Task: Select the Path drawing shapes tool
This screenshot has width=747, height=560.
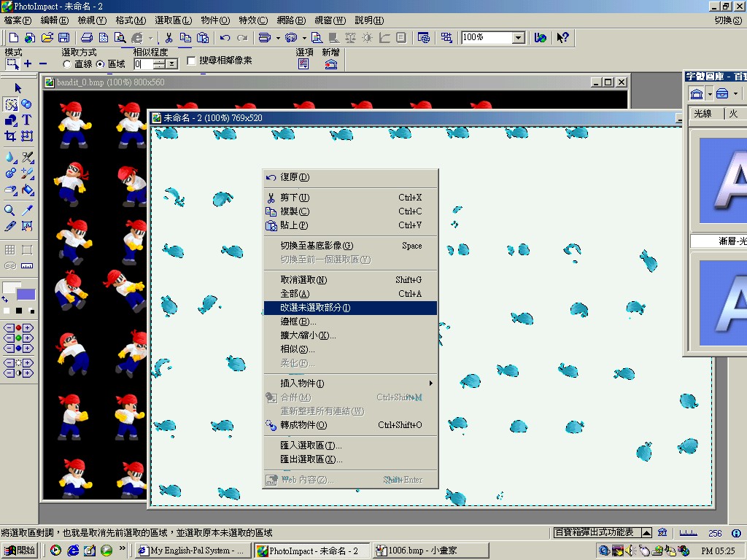Action: click(x=10, y=120)
